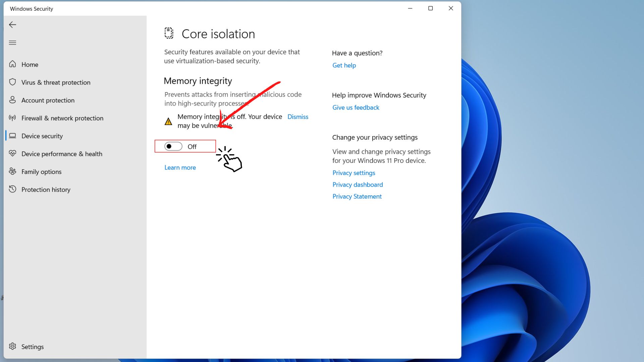Open the Privacy Statement link
Screen dimensions: 644x362
point(357,196)
